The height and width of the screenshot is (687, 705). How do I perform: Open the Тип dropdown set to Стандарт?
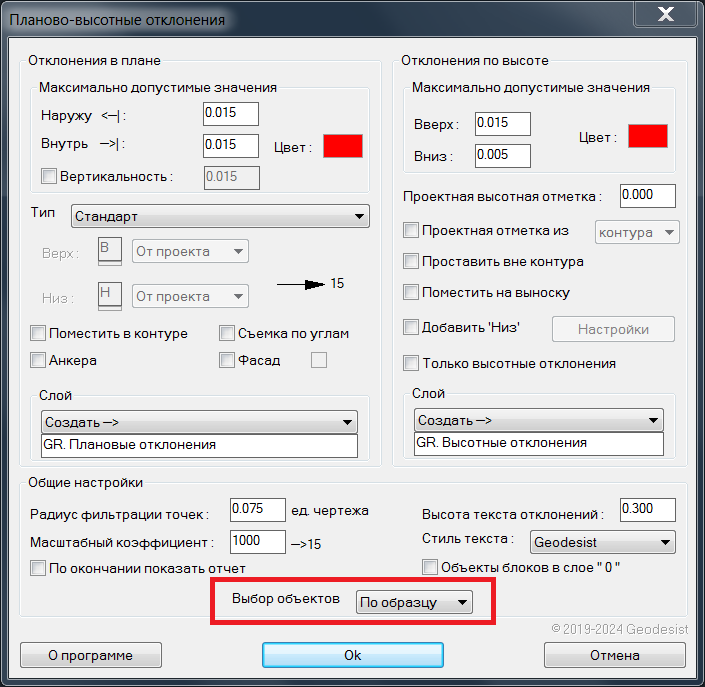tap(220, 216)
